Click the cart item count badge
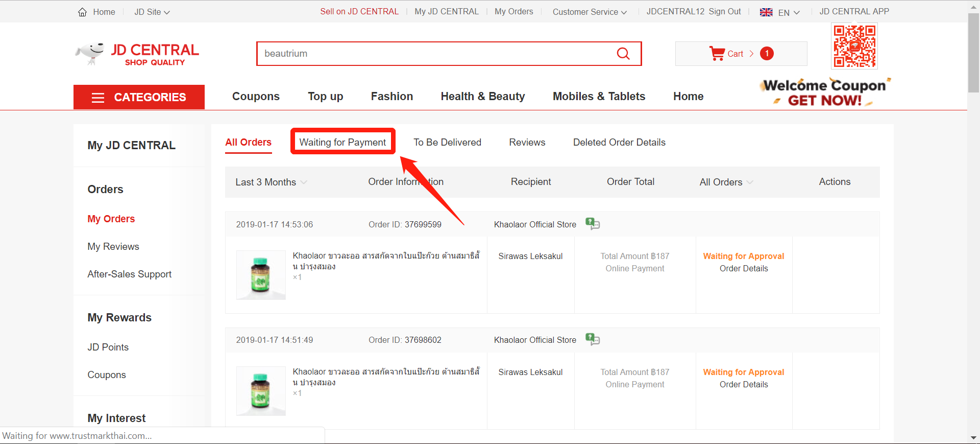Screen dimensions: 980x444 point(767,54)
